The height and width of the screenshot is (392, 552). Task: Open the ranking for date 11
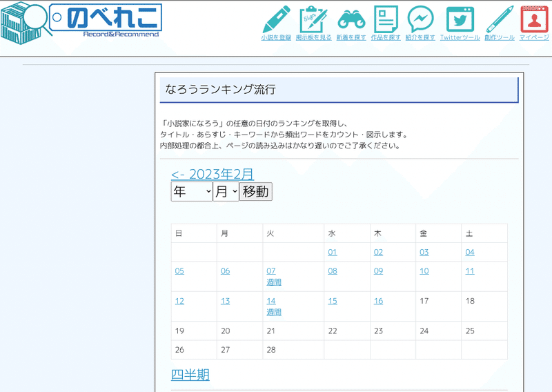(470, 271)
